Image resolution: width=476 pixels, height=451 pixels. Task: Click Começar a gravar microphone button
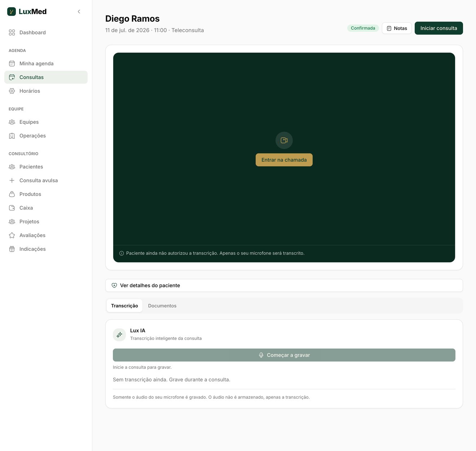coord(284,355)
